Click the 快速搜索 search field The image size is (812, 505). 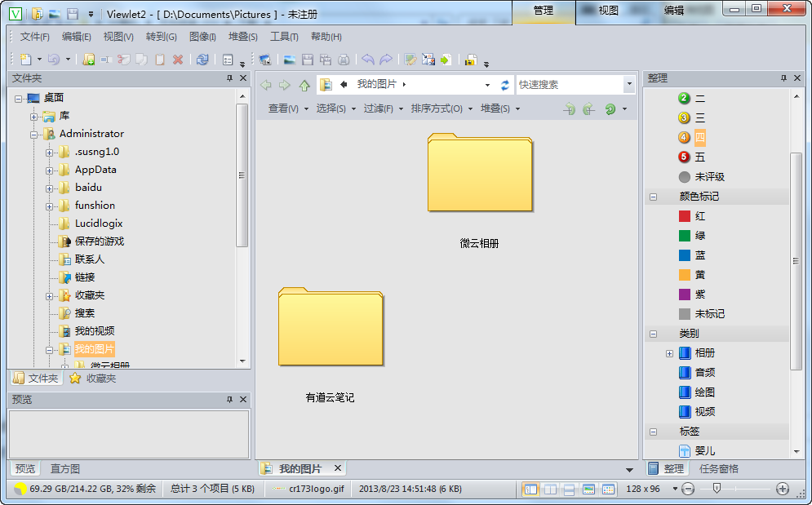coord(570,84)
